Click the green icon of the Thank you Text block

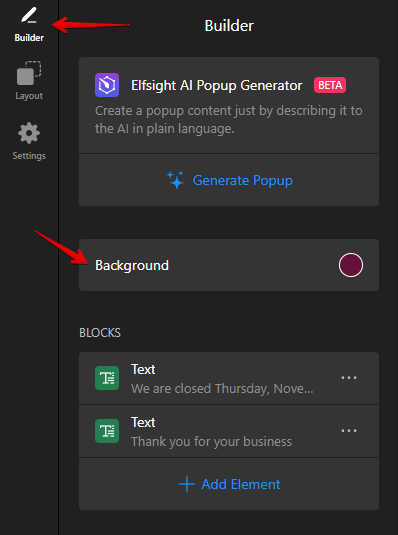point(107,431)
